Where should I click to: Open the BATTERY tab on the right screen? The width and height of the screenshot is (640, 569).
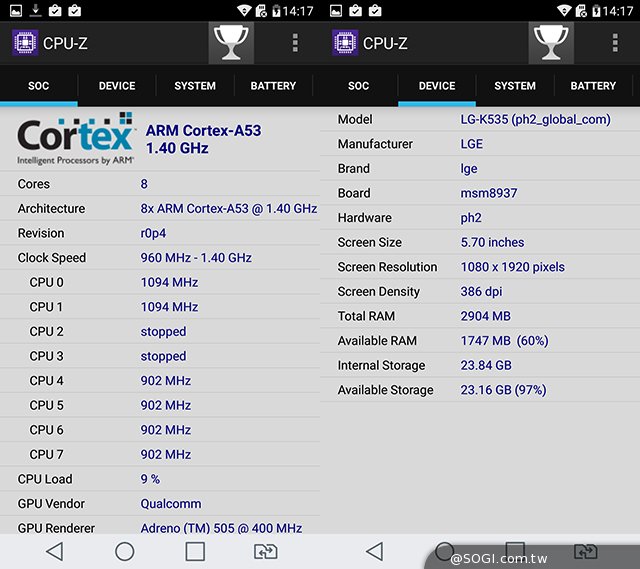point(593,86)
